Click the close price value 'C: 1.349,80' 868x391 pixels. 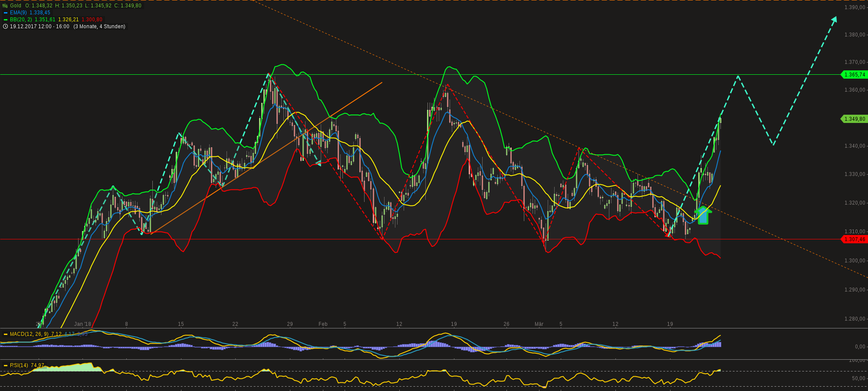(x=128, y=6)
